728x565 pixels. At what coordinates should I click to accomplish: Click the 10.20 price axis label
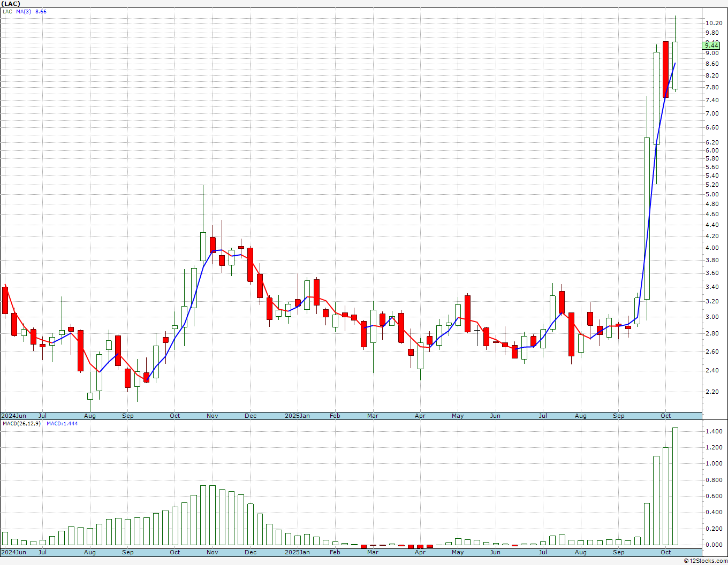(714, 23)
